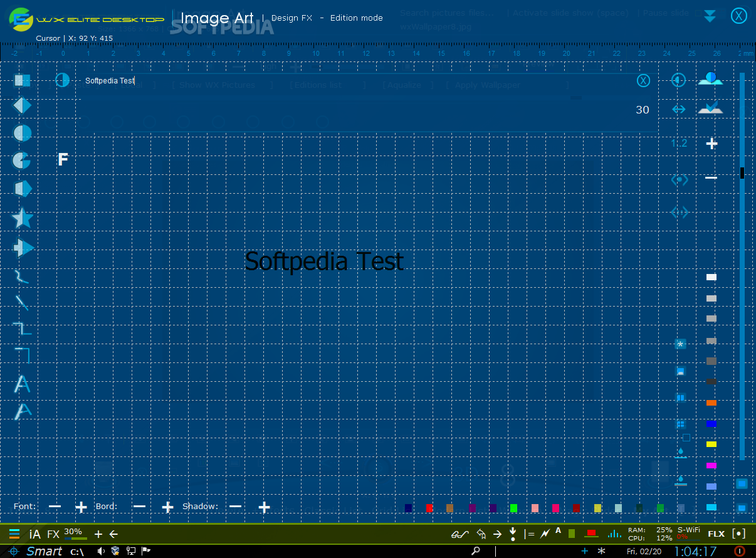756x558 pixels.
Task: Select the straight diagonal line tool
Action: pyautogui.click(x=22, y=303)
